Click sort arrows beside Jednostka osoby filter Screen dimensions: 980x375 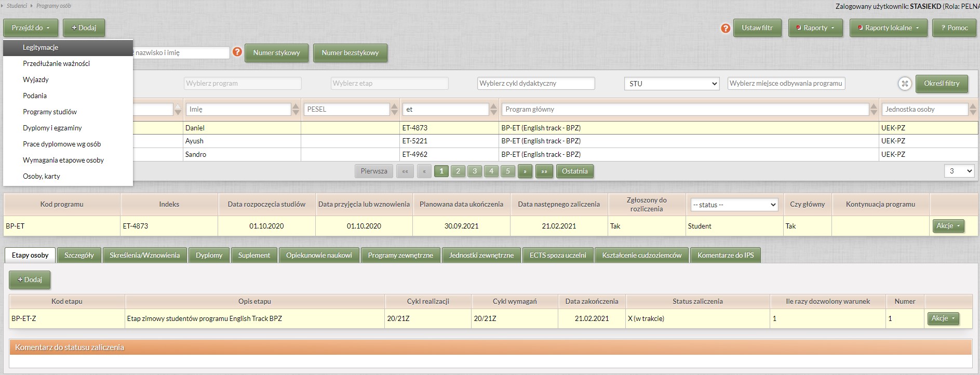coord(973,109)
